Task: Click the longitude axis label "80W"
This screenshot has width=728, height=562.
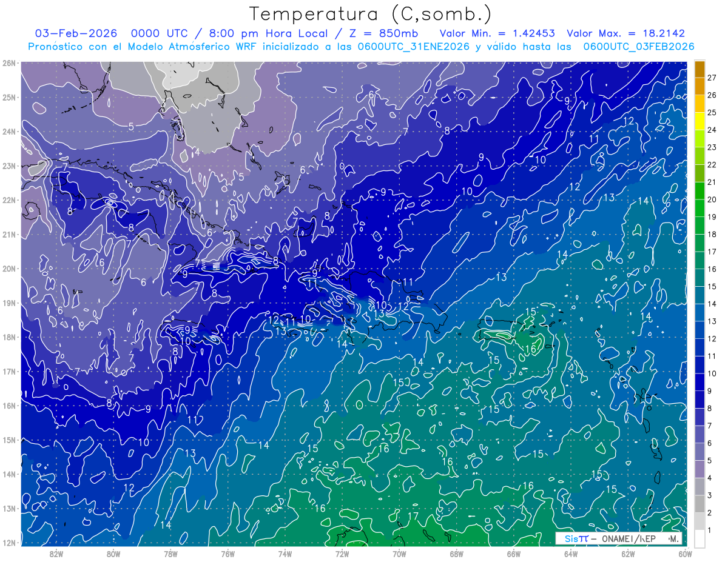Action: [113, 554]
